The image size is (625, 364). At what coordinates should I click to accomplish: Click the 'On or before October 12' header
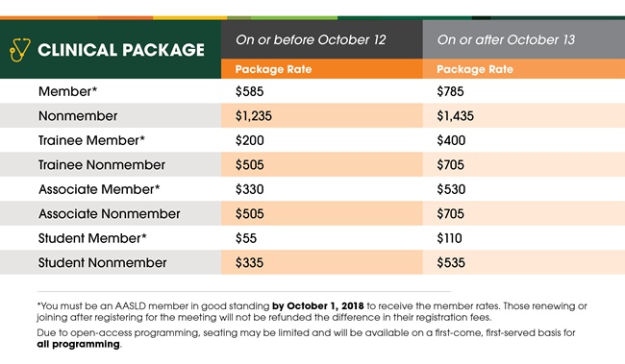pos(311,39)
